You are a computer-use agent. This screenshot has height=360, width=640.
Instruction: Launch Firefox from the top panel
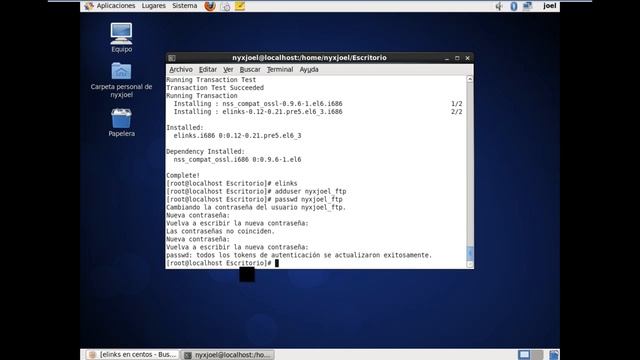coord(210,6)
